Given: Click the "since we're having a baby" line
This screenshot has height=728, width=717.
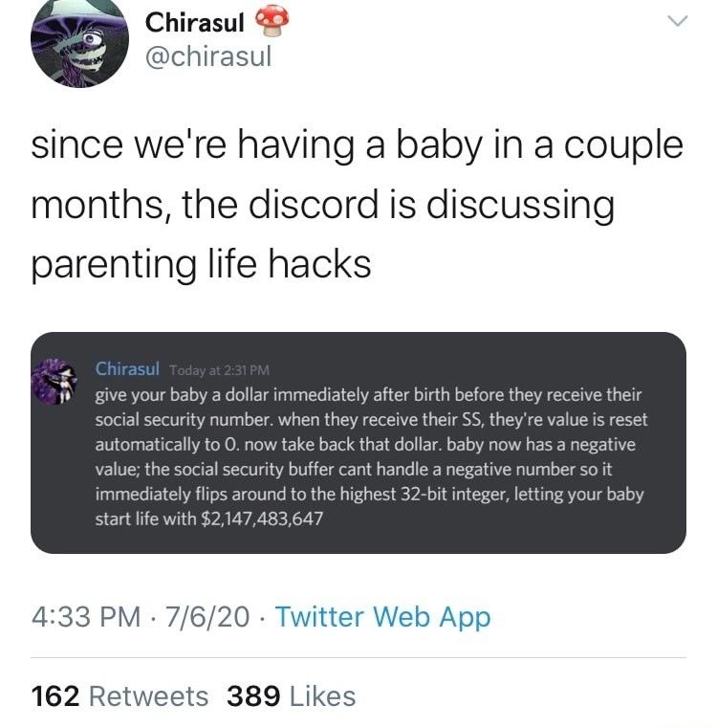Looking at the screenshot, I should tap(358, 146).
